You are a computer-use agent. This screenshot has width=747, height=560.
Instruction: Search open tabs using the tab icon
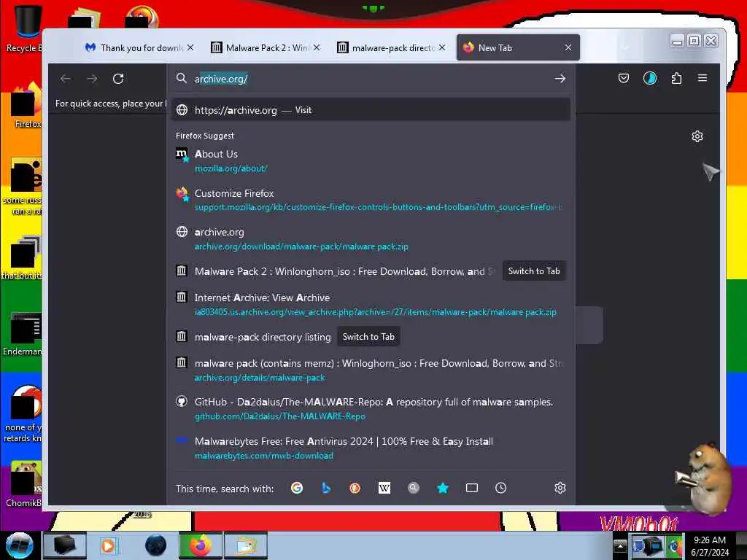pyautogui.click(x=472, y=488)
